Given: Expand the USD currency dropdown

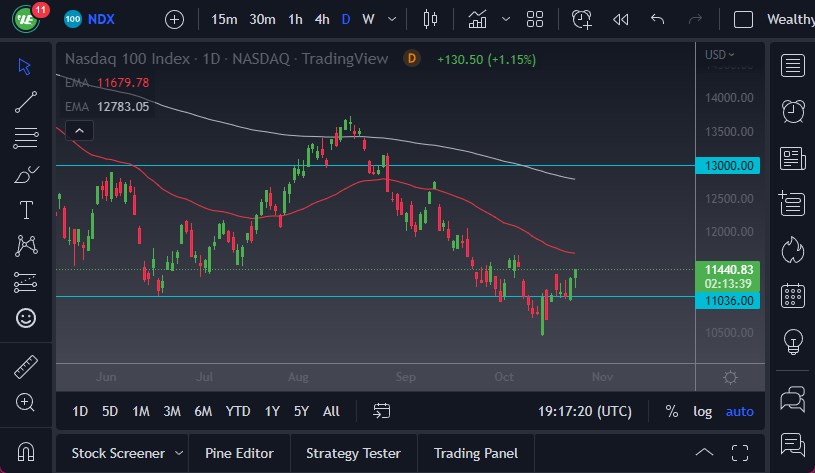Looking at the screenshot, I should tap(719, 55).
